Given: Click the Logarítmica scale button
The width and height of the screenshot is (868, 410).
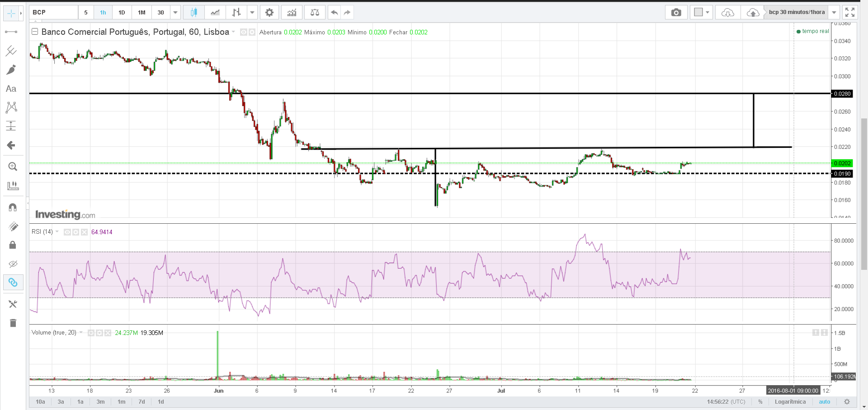Looking at the screenshot, I should 790,402.
